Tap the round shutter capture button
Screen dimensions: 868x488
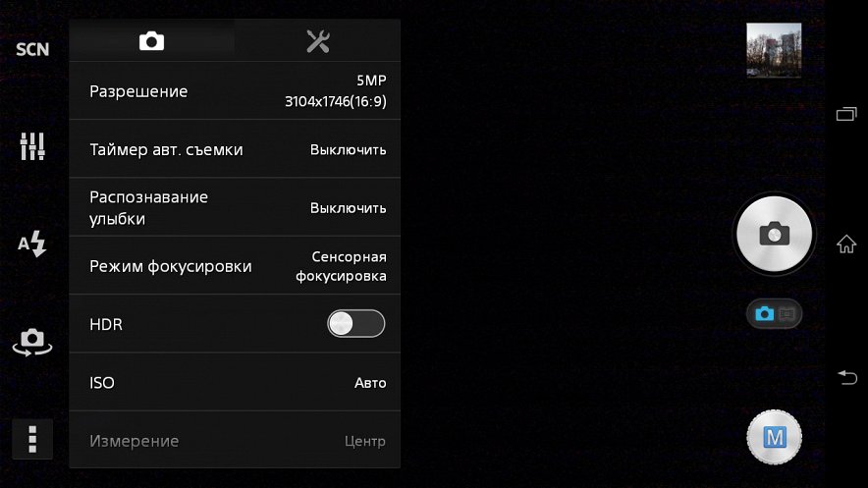tap(774, 234)
